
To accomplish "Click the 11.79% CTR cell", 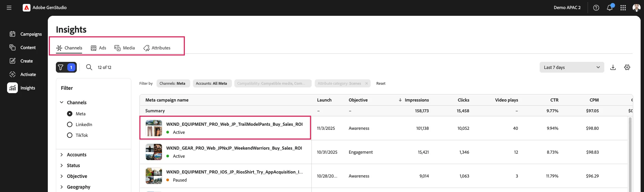I will 552,176.
